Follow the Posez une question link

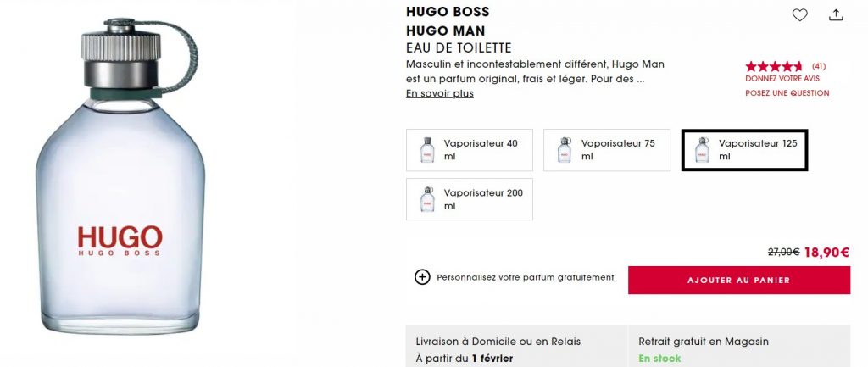click(787, 93)
